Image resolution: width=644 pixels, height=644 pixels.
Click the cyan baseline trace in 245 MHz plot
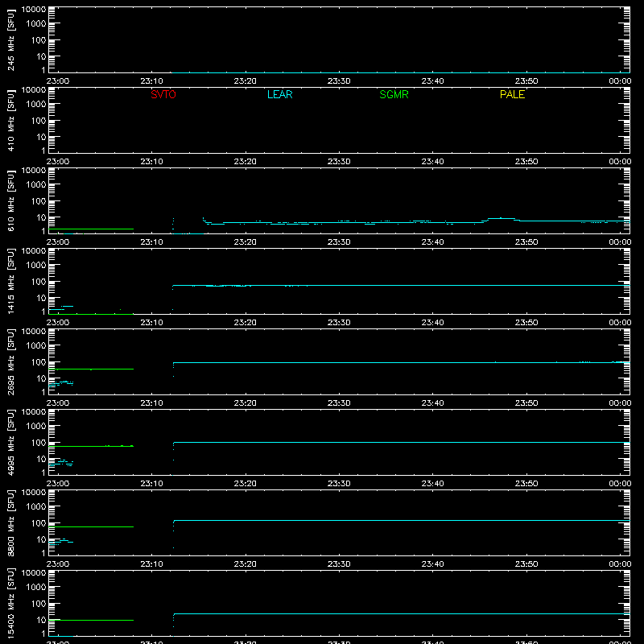pos(401,72)
